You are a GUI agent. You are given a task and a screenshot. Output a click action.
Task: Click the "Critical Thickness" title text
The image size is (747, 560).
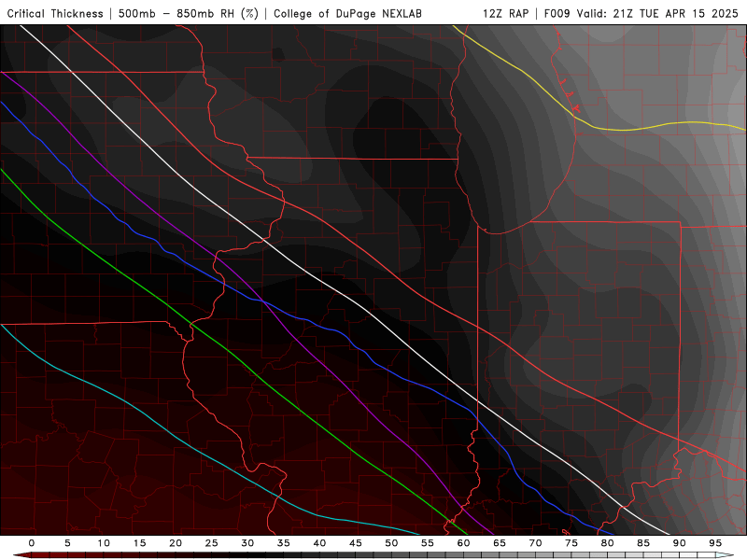click(x=55, y=13)
